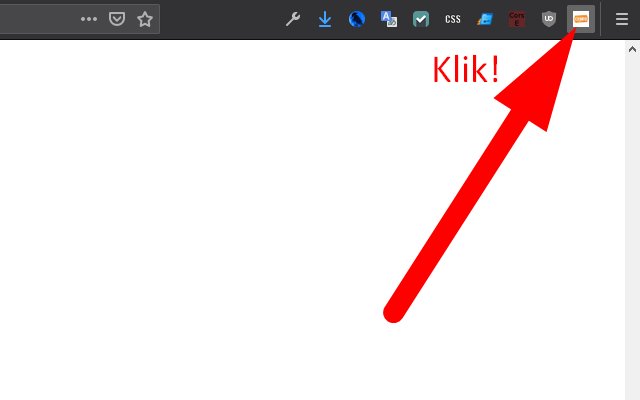Open Firefox hamburger application menu
The height and width of the screenshot is (400, 640).
tap(622, 19)
